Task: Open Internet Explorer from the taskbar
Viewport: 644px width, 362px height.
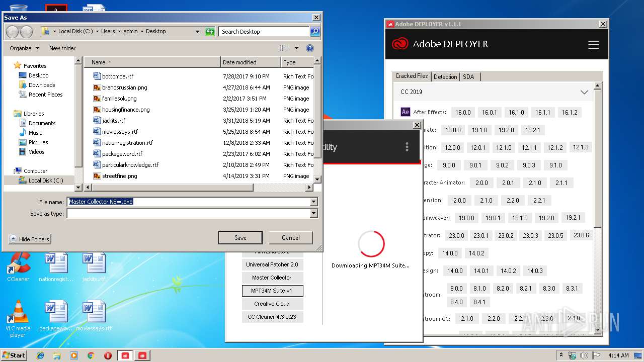Action: [x=40, y=355]
